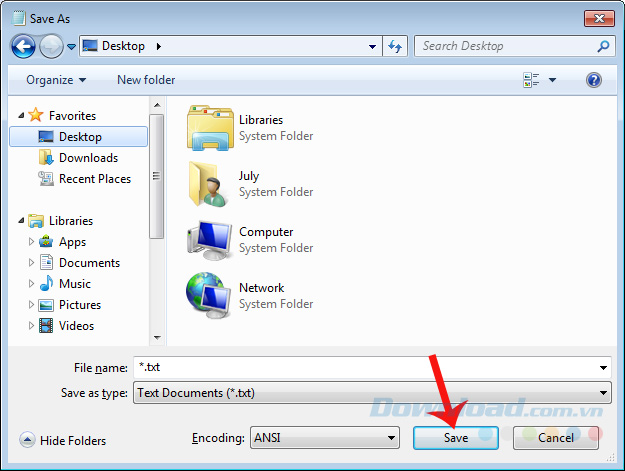Viewport: 625px width, 471px height.
Task: Click the search magnifier icon
Action: [603, 46]
